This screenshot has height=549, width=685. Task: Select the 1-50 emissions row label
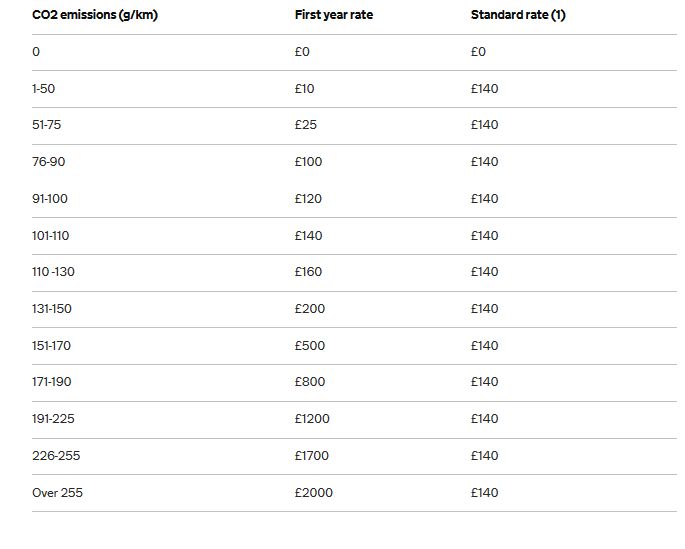pyautogui.click(x=43, y=89)
